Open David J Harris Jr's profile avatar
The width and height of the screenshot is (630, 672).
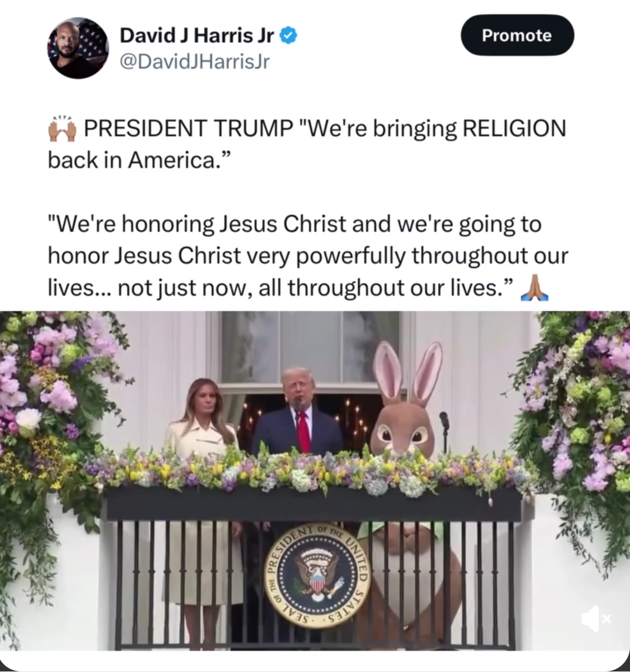click(78, 48)
